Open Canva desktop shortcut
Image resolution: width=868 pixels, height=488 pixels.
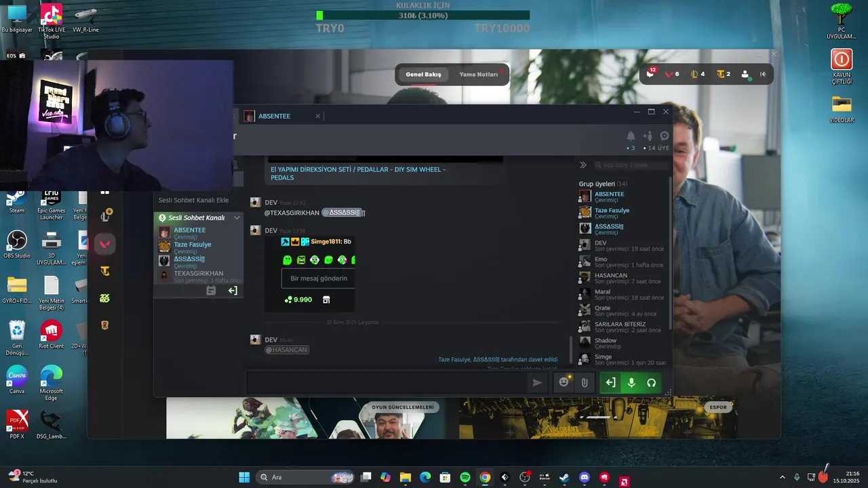pos(16,380)
